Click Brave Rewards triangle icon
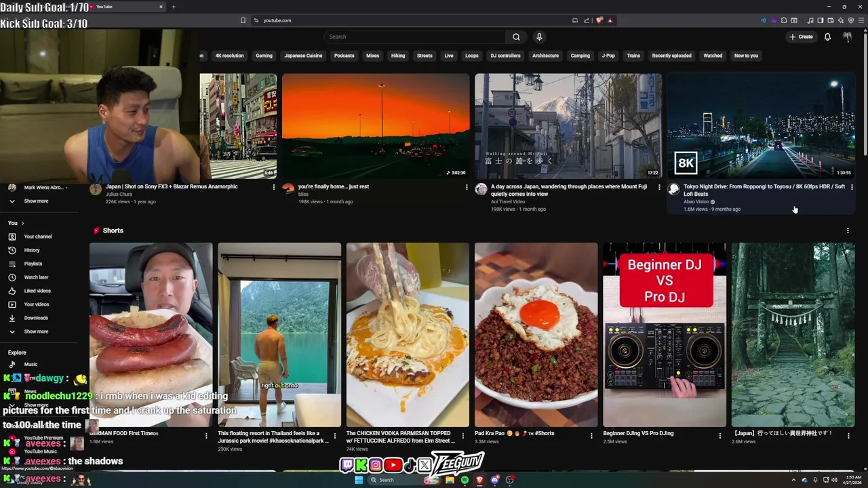This screenshot has width=868, height=488. [x=610, y=20]
